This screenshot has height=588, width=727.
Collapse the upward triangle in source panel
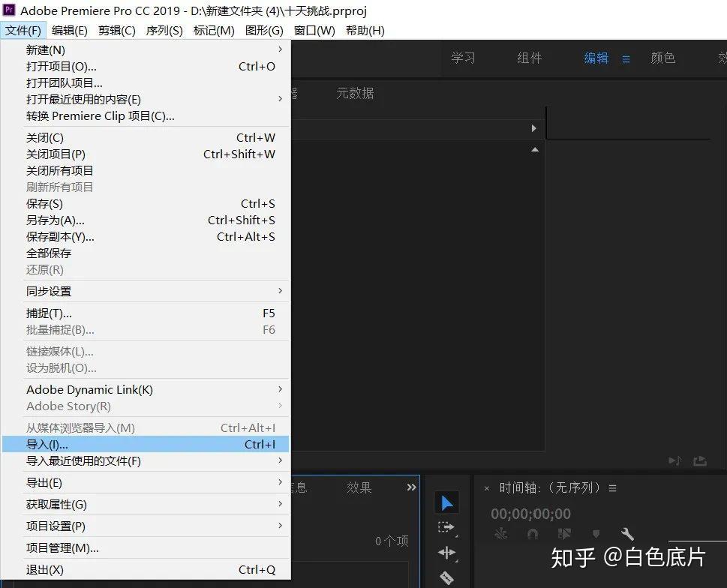pyautogui.click(x=535, y=150)
